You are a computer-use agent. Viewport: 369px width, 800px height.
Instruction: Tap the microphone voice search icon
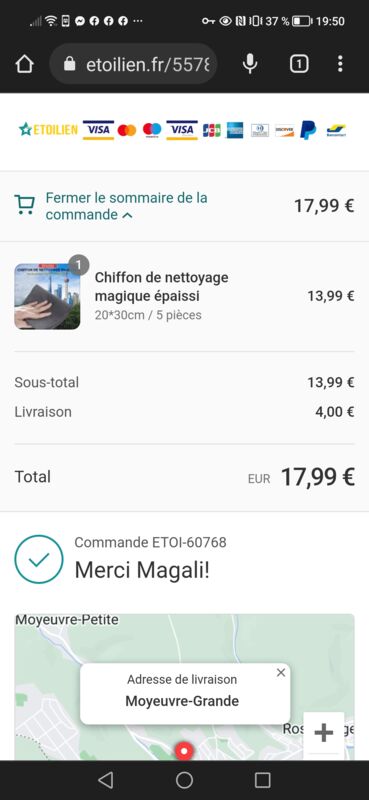click(x=250, y=64)
